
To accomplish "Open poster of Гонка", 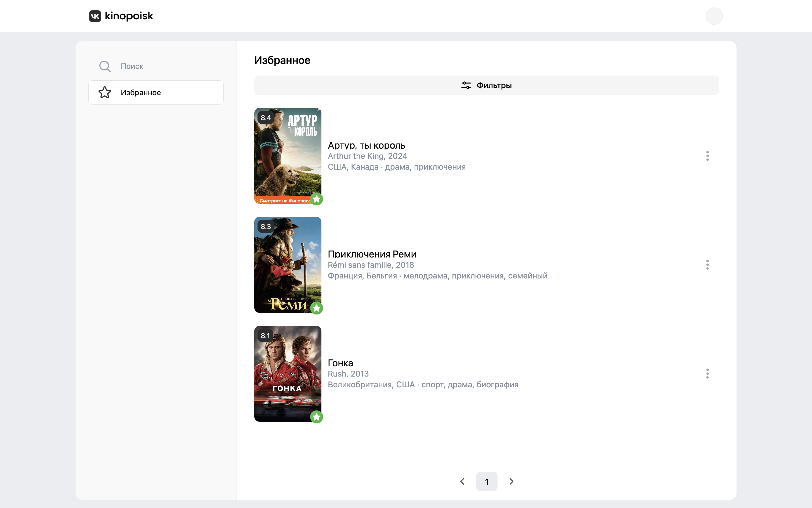I will [x=288, y=374].
